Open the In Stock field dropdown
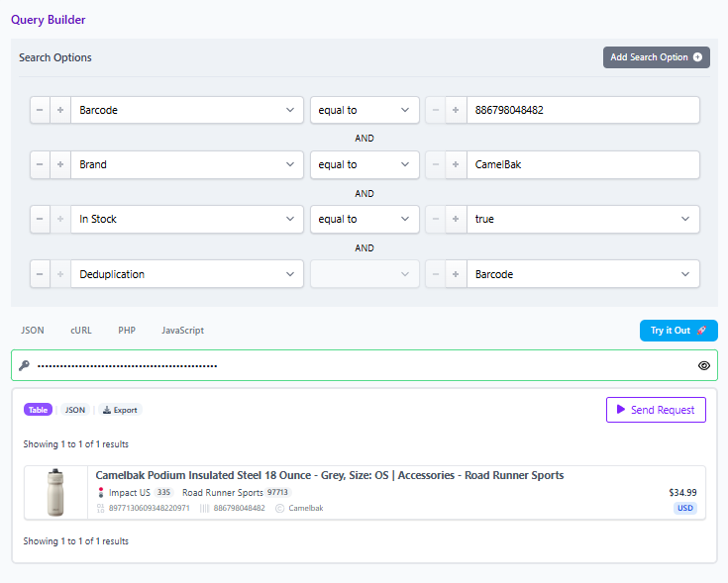The image size is (728, 583). [187, 219]
